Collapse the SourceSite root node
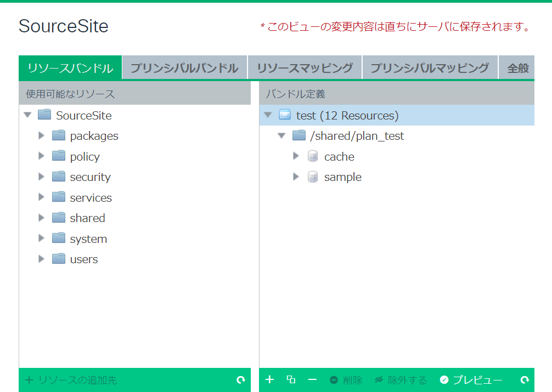552x392 pixels. click(27, 115)
